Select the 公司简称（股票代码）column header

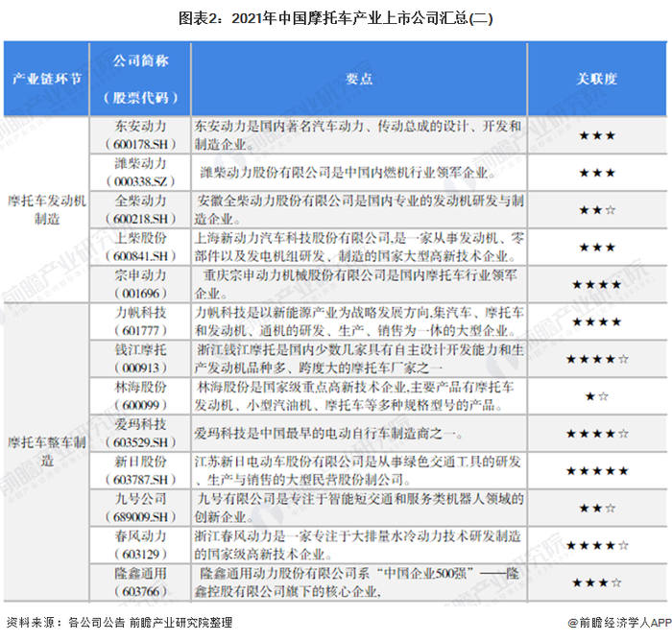pos(140,79)
